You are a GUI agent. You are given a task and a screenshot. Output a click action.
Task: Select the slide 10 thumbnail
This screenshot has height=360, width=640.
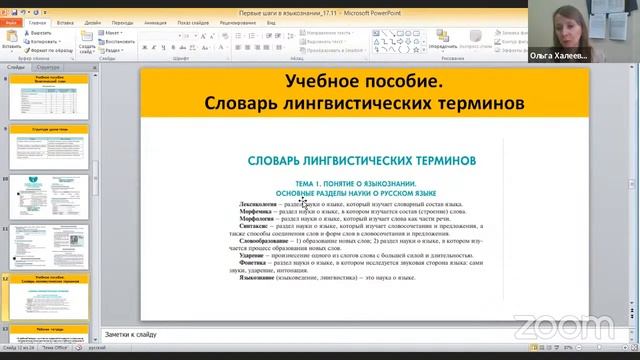click(x=49, y=197)
